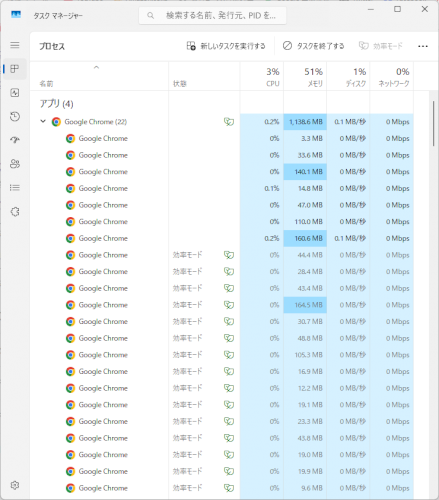
Task: Click the 0.1 MB/秒 disk cell on the 160.6 MB row
Action: [x=348, y=239]
